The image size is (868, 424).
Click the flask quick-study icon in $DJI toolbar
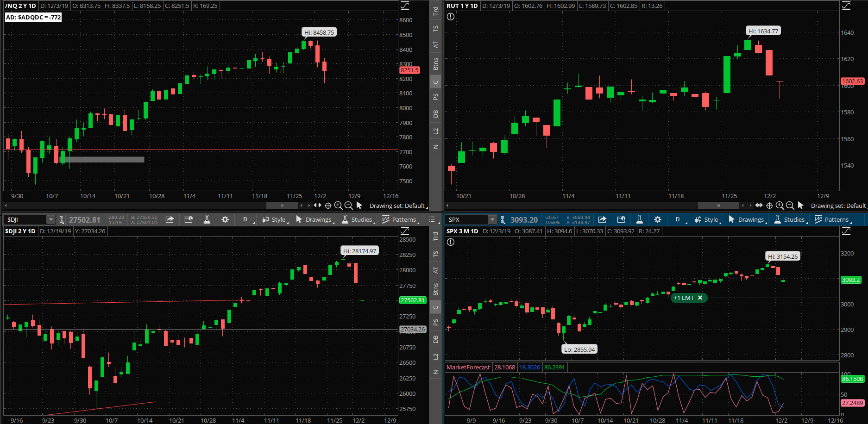(207, 219)
